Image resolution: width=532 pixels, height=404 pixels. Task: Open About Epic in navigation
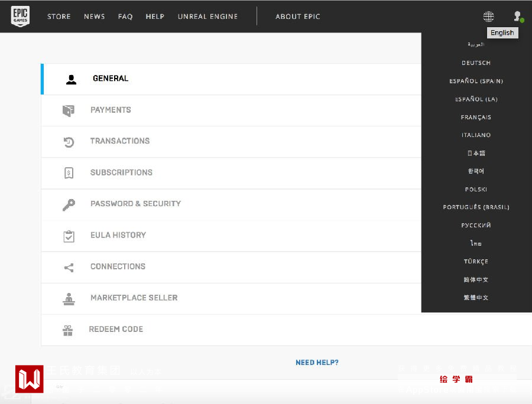click(298, 17)
